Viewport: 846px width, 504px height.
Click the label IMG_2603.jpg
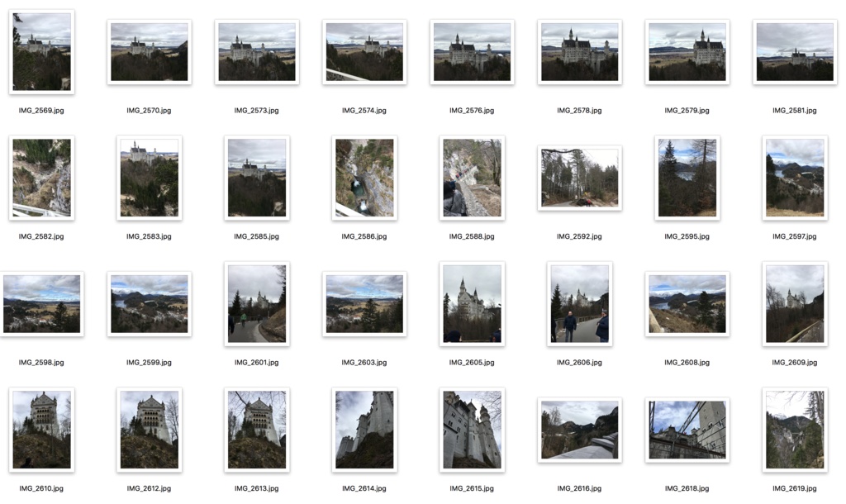pos(364,362)
